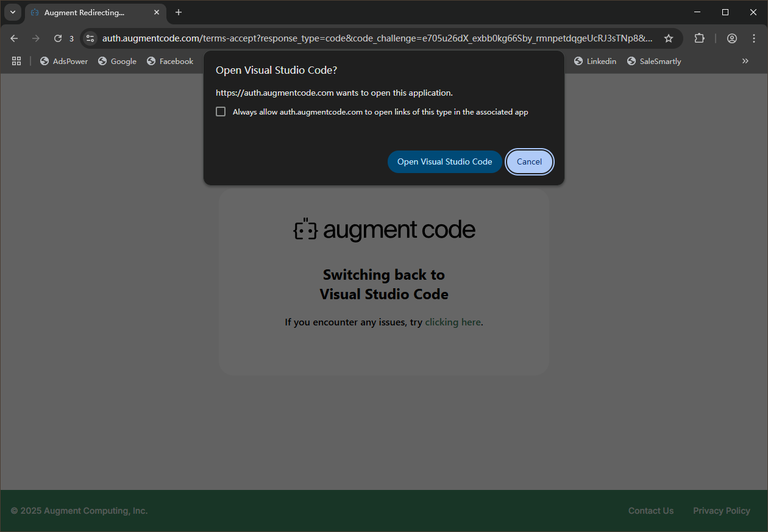Open site information icon in address bar

click(x=90, y=38)
